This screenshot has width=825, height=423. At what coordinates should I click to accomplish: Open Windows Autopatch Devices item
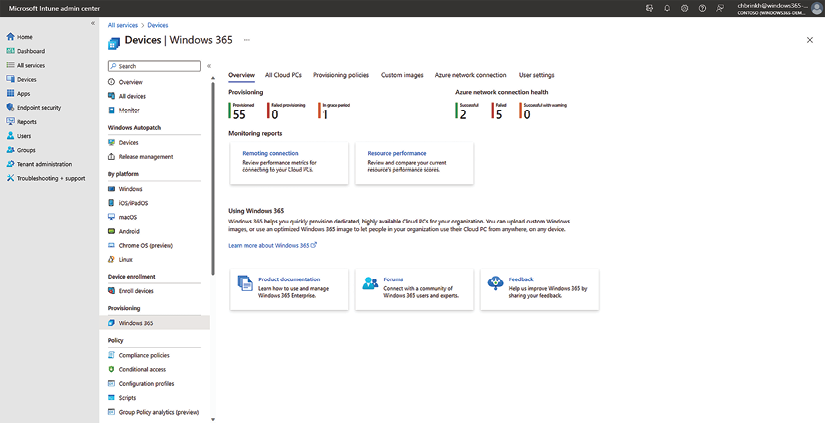coord(123,143)
